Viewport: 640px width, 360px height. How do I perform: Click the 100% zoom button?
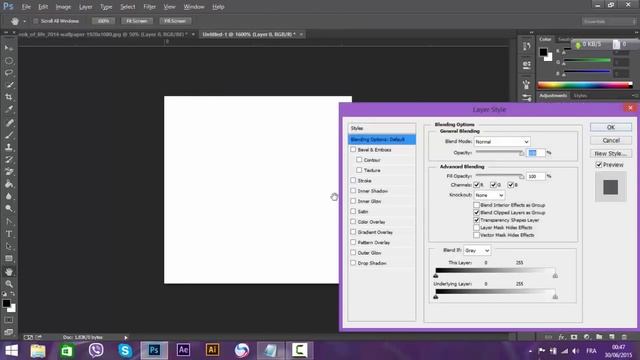pos(103,21)
